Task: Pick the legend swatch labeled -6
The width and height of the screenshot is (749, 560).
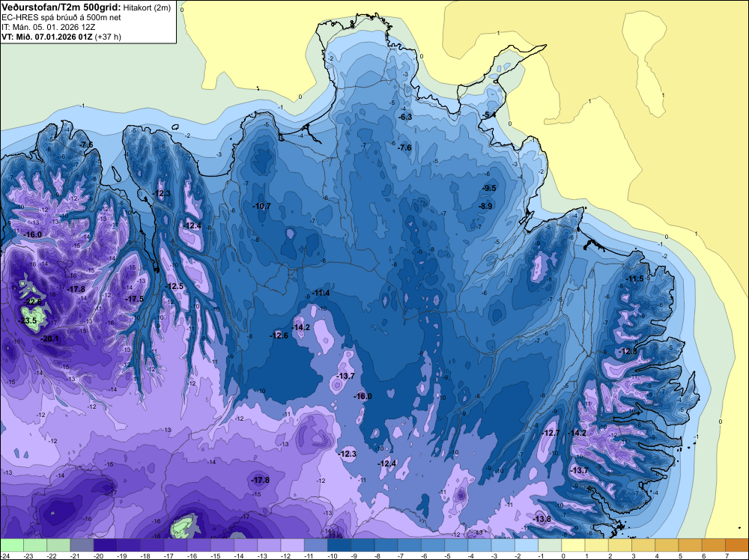Action: [x=433, y=545]
